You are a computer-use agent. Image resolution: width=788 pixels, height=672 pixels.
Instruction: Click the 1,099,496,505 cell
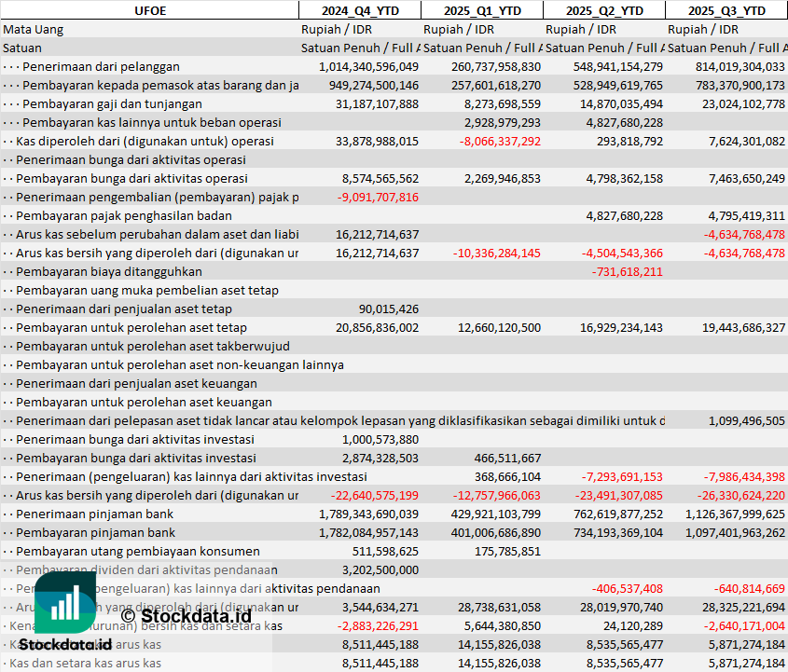pos(746,420)
